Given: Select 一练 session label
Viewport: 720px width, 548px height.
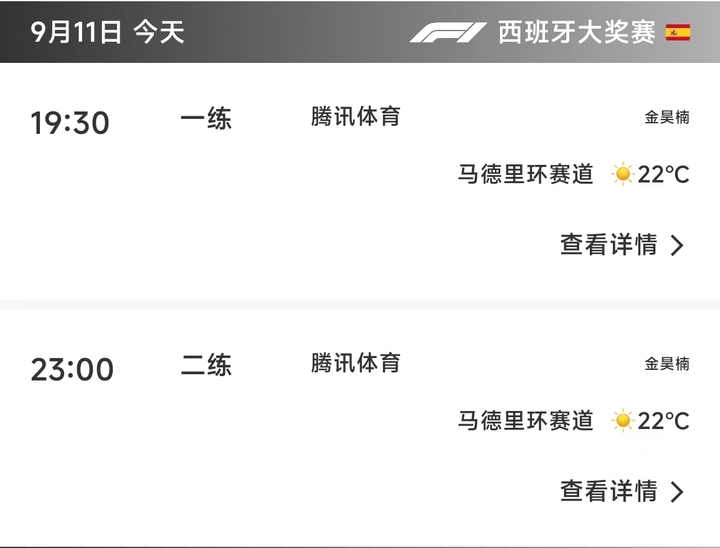Looking at the screenshot, I should (206, 119).
